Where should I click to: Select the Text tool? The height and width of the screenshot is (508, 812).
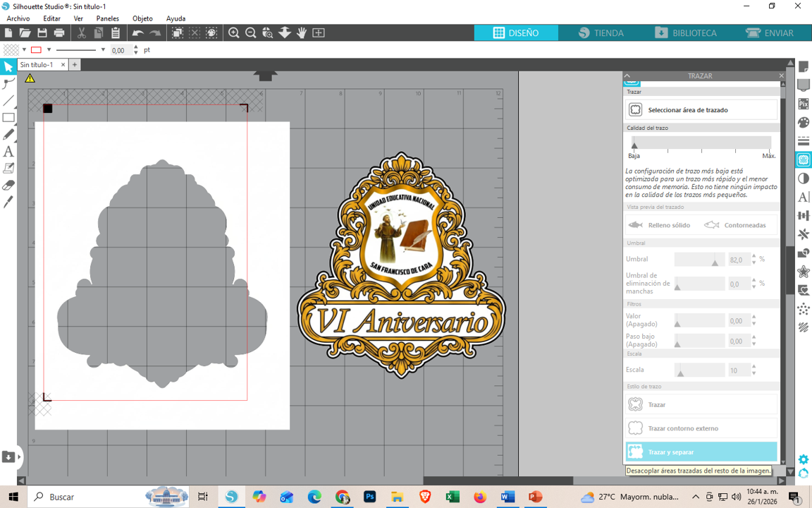[x=8, y=152]
